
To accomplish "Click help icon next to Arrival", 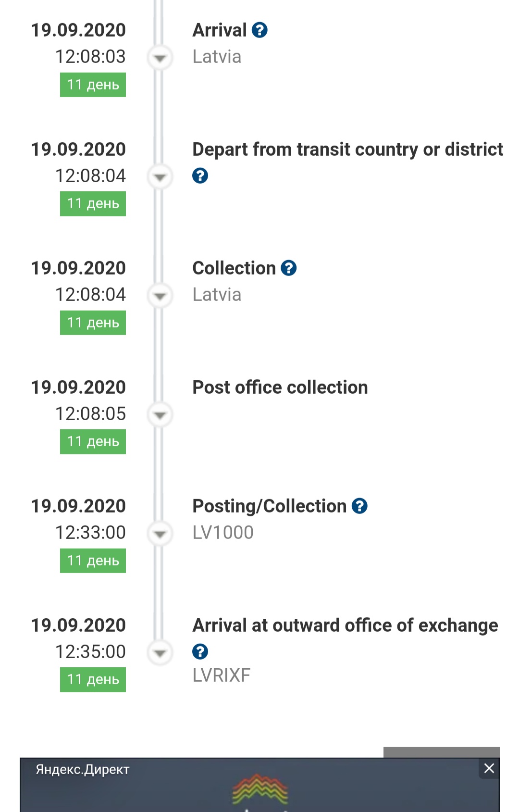I will point(259,30).
